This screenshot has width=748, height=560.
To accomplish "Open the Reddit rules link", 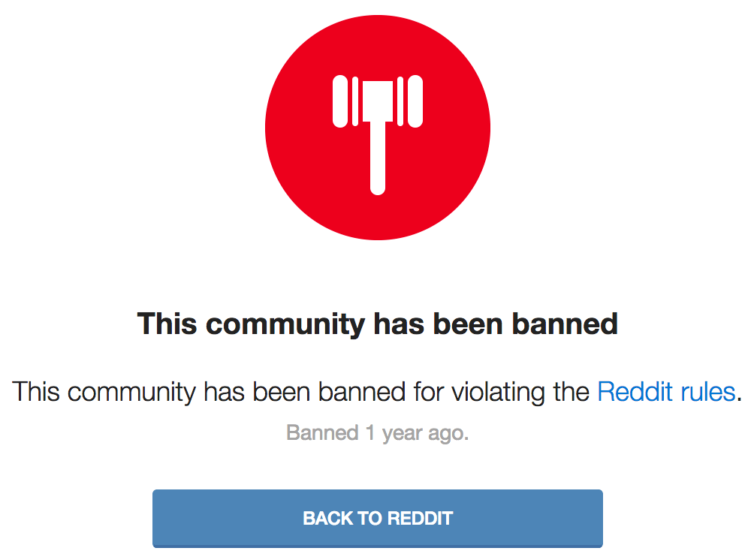I will pyautogui.click(x=666, y=392).
